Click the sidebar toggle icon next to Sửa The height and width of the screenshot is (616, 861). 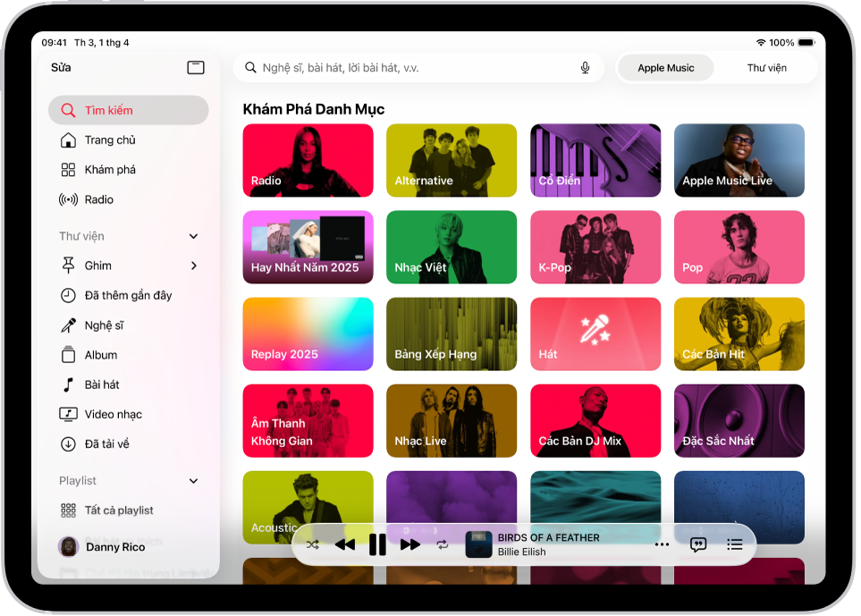coord(196,68)
